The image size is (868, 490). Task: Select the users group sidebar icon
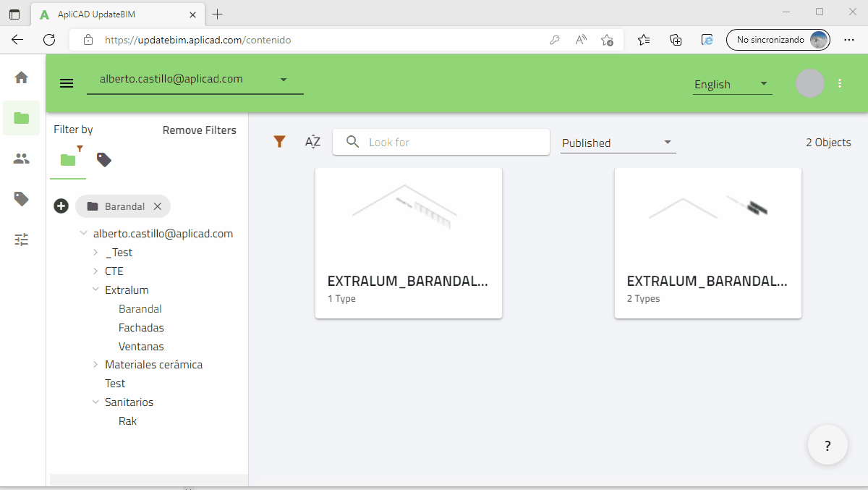coord(22,159)
